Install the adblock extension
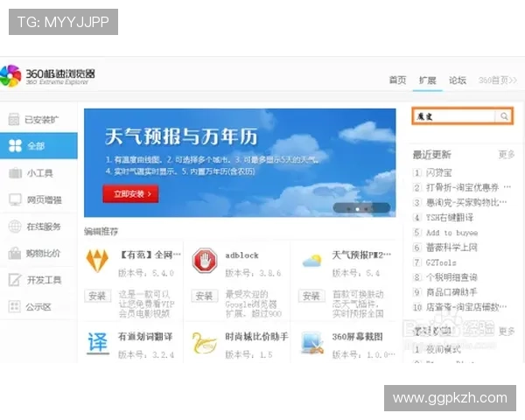 point(204,296)
